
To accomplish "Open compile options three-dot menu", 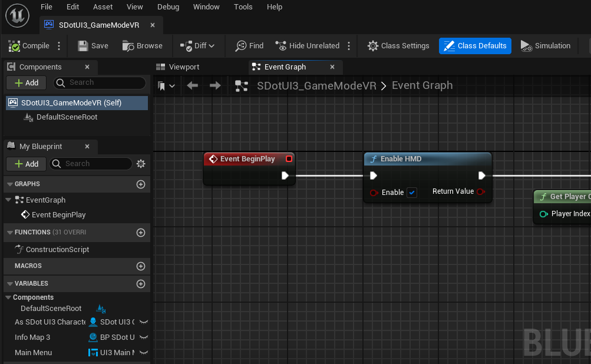I will coord(59,45).
